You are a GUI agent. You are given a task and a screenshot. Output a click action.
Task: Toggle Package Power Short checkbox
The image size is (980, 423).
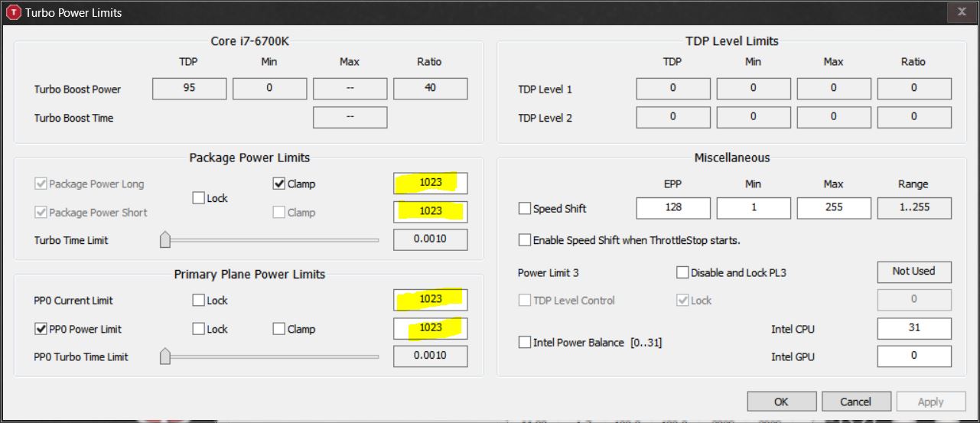pos(41,212)
